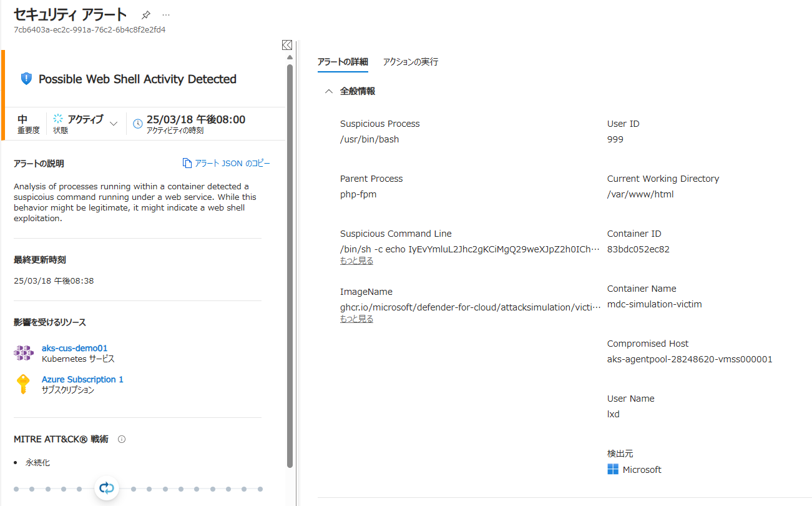This screenshot has height=506, width=812.
Task: Show more of ImageName value
Action: click(357, 319)
